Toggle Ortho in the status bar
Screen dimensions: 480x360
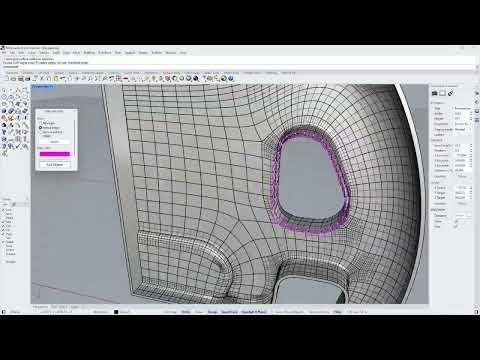[186, 312]
